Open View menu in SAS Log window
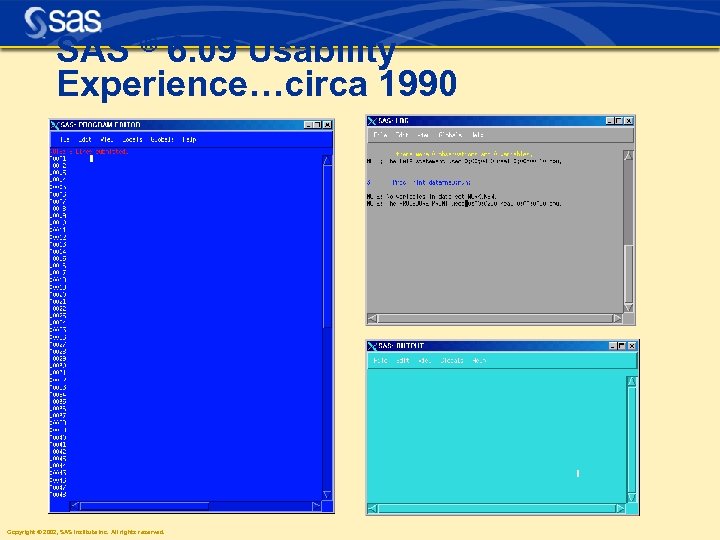The image size is (720, 540). [423, 135]
